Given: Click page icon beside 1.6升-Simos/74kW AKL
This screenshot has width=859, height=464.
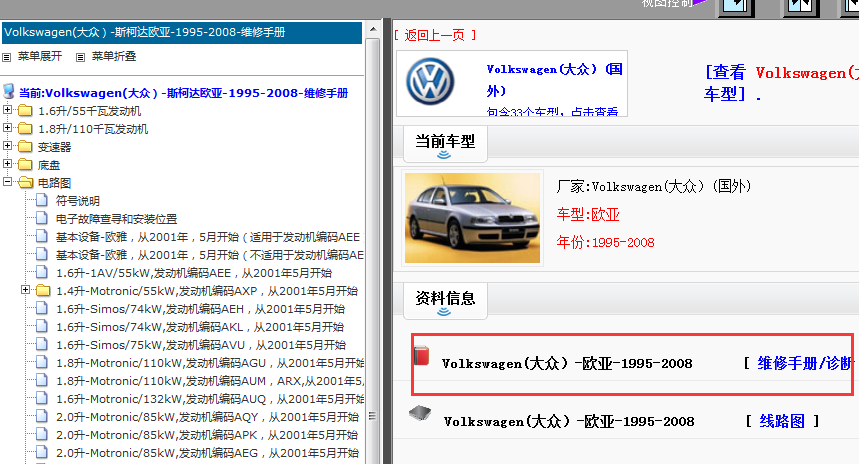Looking at the screenshot, I should (42, 326).
